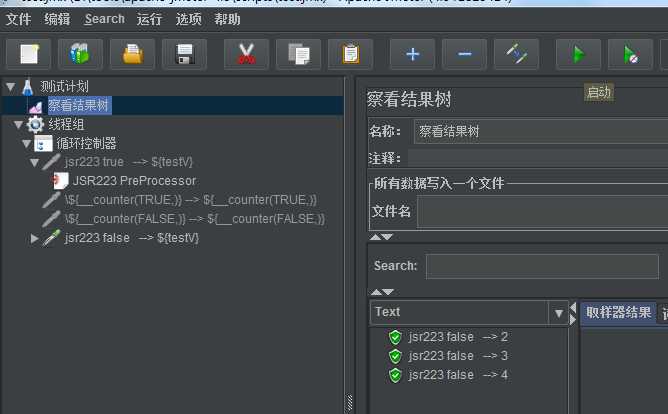Collapse the 循环控制器 tree node

pos(26,144)
